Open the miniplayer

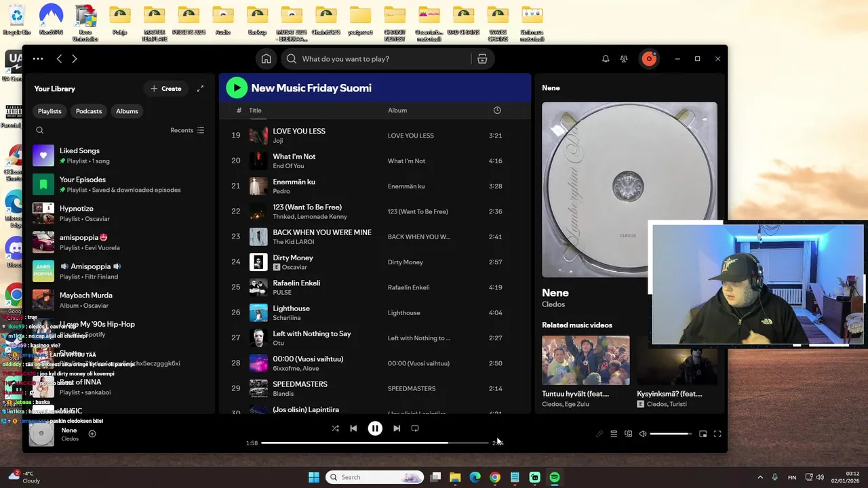(x=703, y=434)
